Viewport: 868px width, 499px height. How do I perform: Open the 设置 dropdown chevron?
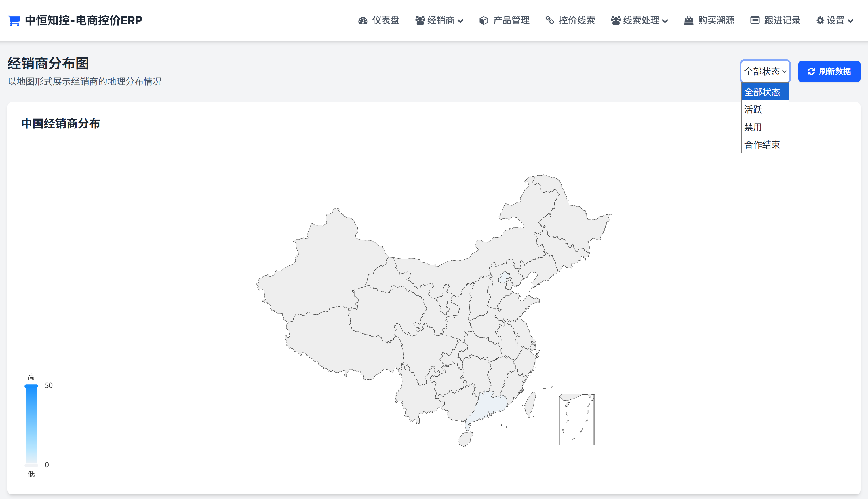click(x=850, y=21)
